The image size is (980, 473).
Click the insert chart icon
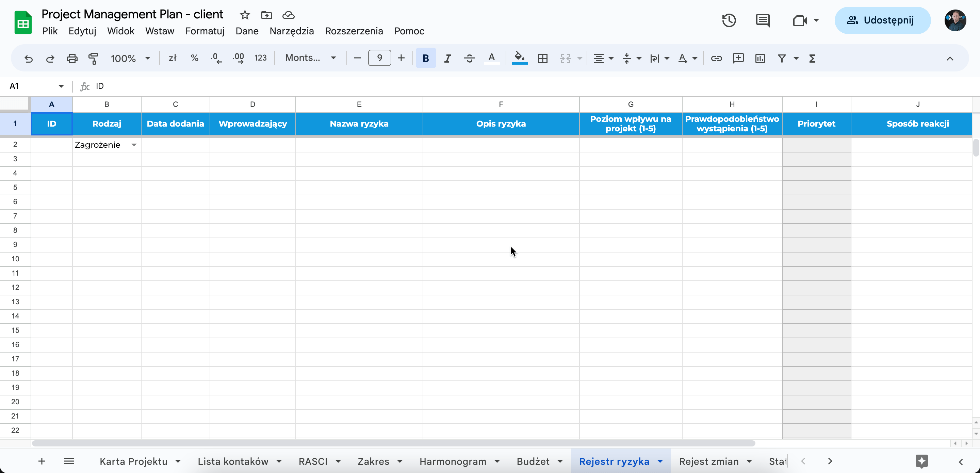pyautogui.click(x=760, y=58)
